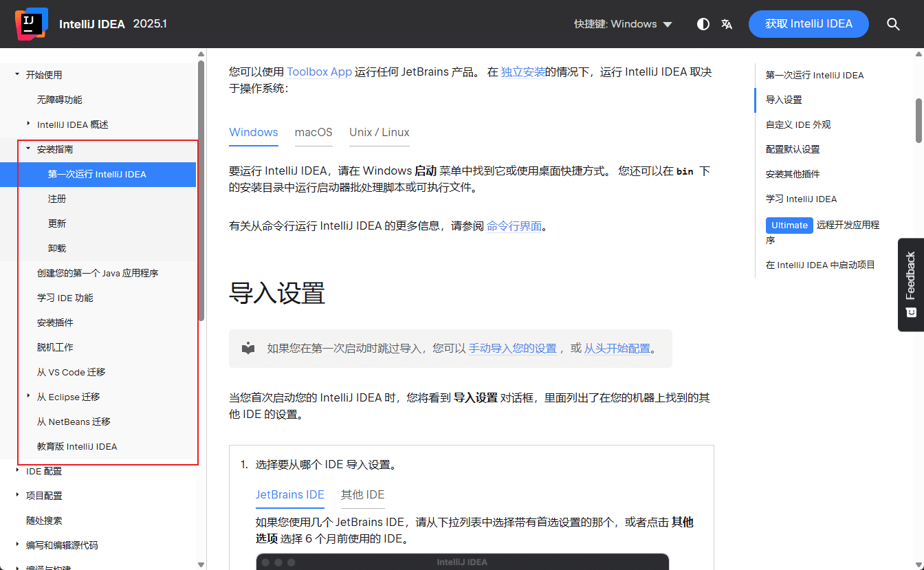924x570 pixels.
Task: Expand the IDE 配置 tree node
Action: point(18,471)
